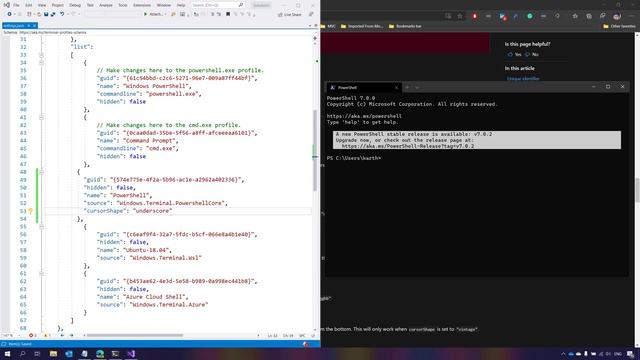640x360 pixels.
Task: Click the error count indicator in editor footer
Action: click(x=32, y=336)
